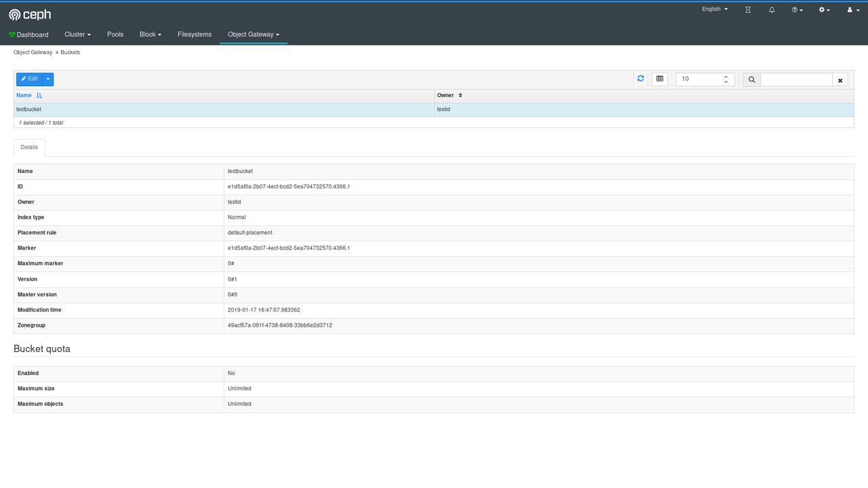Click the Bucket quota heading

[x=42, y=349]
